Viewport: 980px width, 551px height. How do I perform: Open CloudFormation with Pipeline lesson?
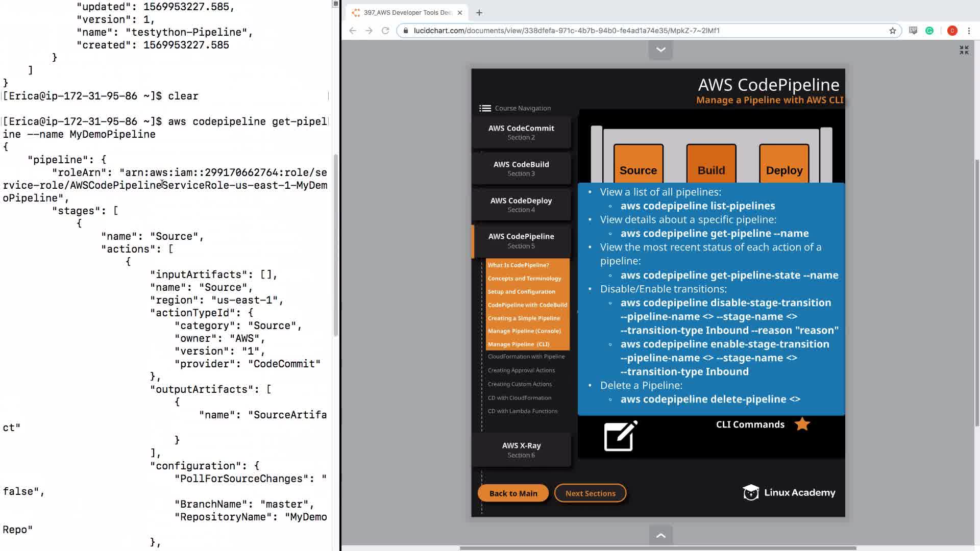pos(526,357)
